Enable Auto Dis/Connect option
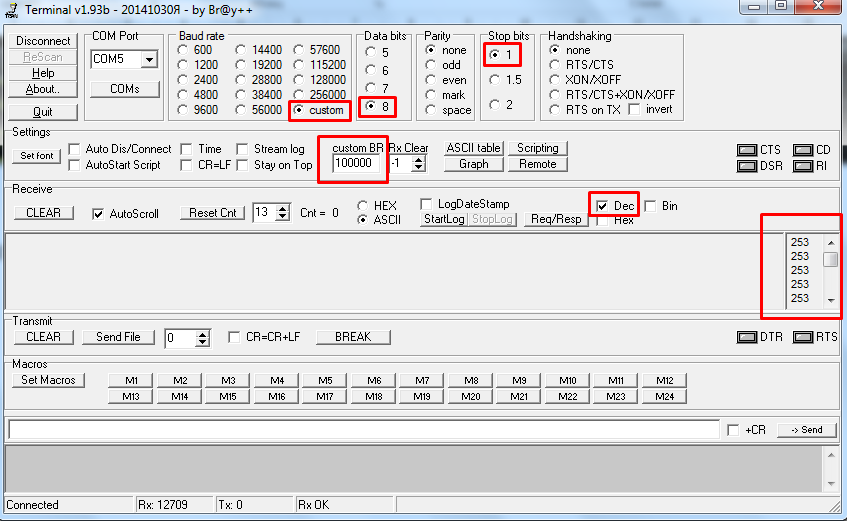Screen dimensions: 847x521 [x=75, y=149]
